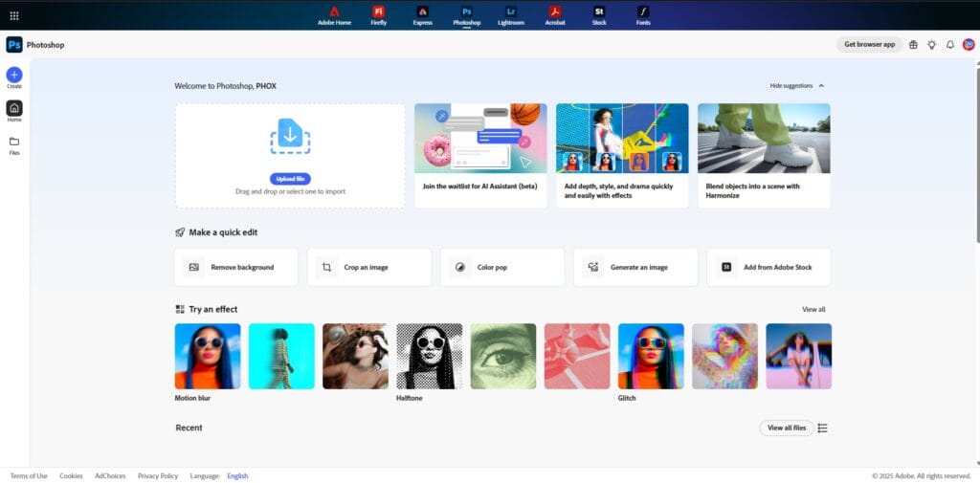980x483 pixels.
Task: Open notifications bell
Action: click(950, 44)
